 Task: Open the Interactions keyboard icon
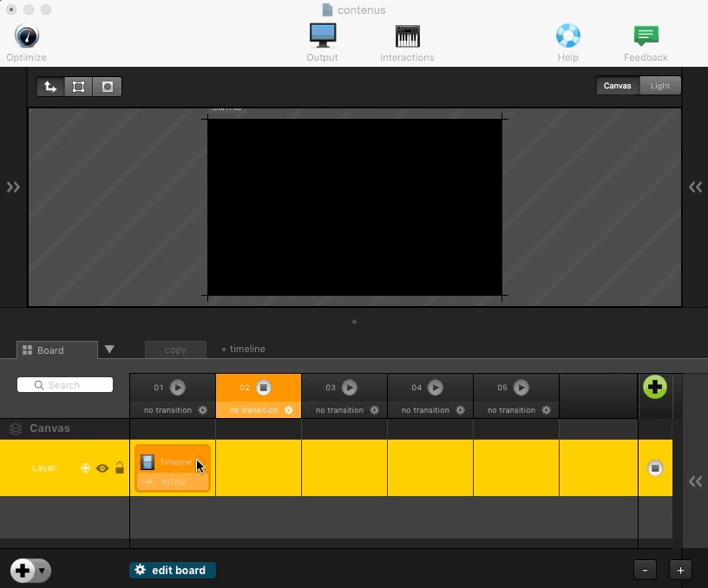pyautogui.click(x=407, y=36)
